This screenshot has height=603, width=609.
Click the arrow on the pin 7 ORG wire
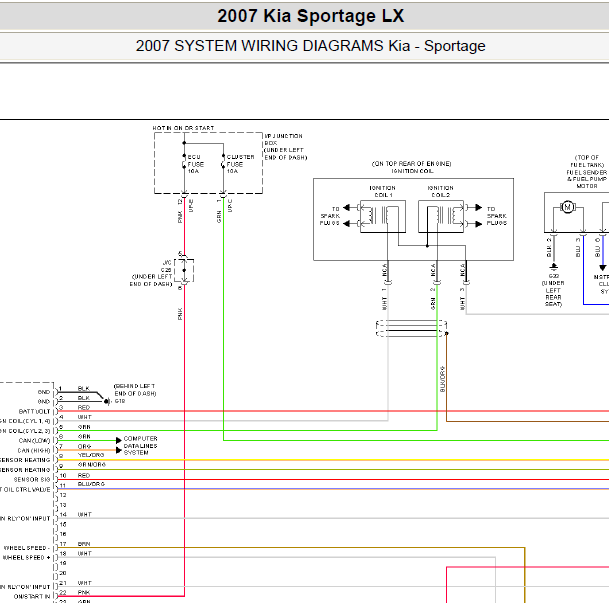[119, 450]
